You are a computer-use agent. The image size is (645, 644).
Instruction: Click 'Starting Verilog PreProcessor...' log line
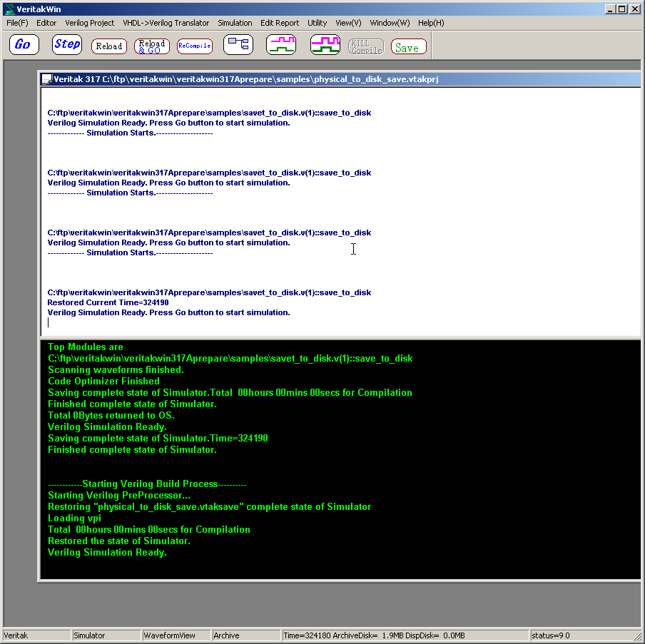(119, 496)
